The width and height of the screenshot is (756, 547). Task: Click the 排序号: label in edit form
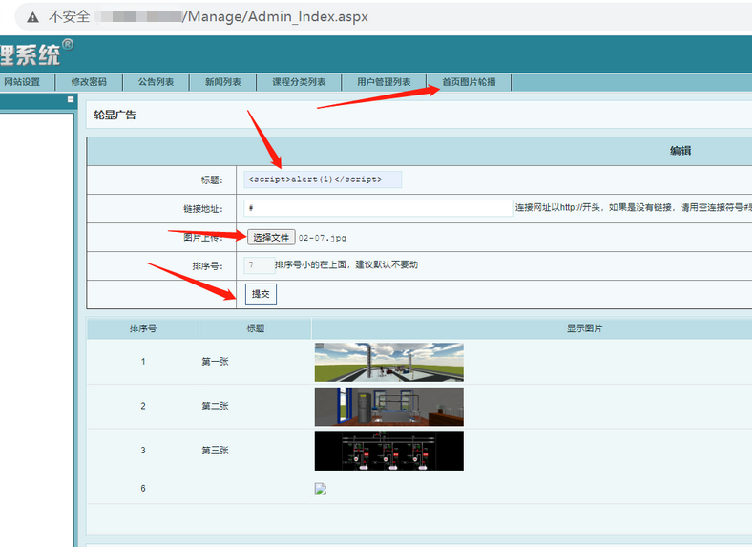(x=208, y=265)
